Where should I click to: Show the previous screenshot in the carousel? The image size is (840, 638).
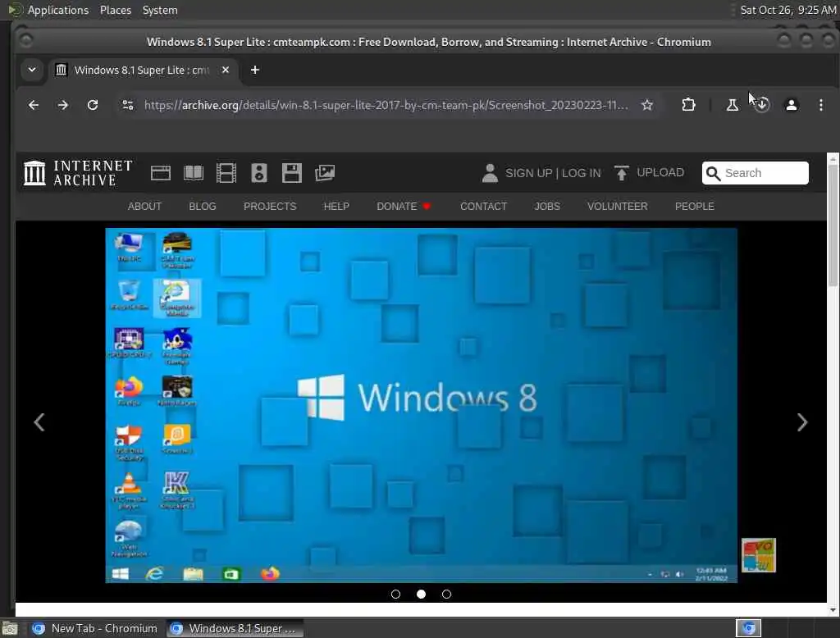coord(39,422)
